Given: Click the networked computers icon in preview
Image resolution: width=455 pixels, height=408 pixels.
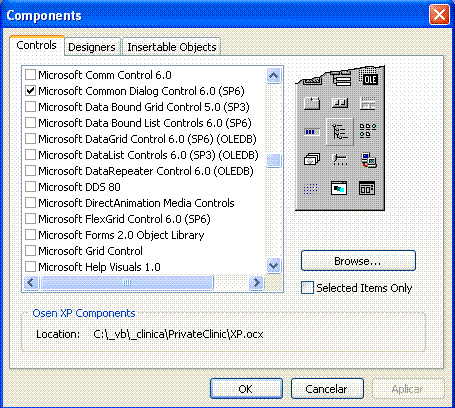Looking at the screenshot, I should point(369,160).
